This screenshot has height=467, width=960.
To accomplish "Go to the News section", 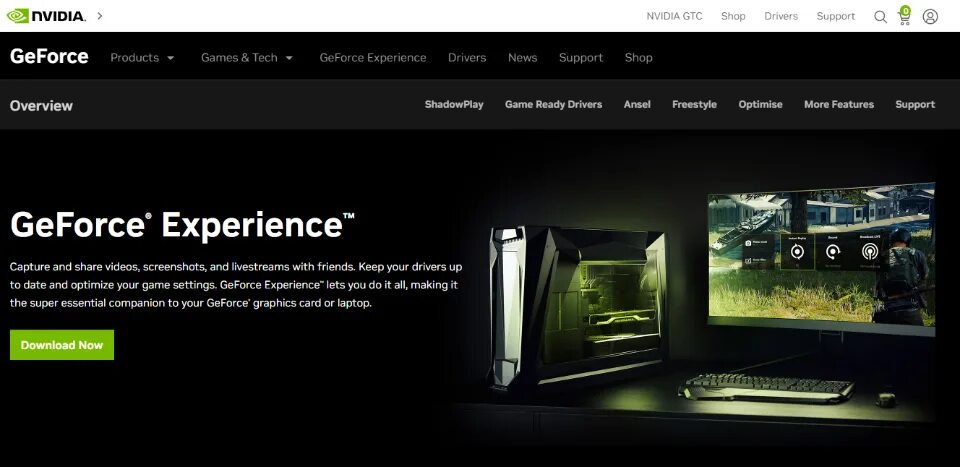I will [x=522, y=58].
